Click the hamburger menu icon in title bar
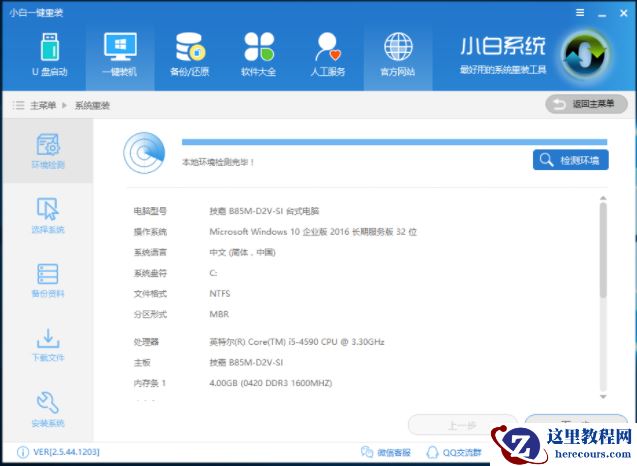The height and width of the screenshot is (466, 637). [x=580, y=13]
